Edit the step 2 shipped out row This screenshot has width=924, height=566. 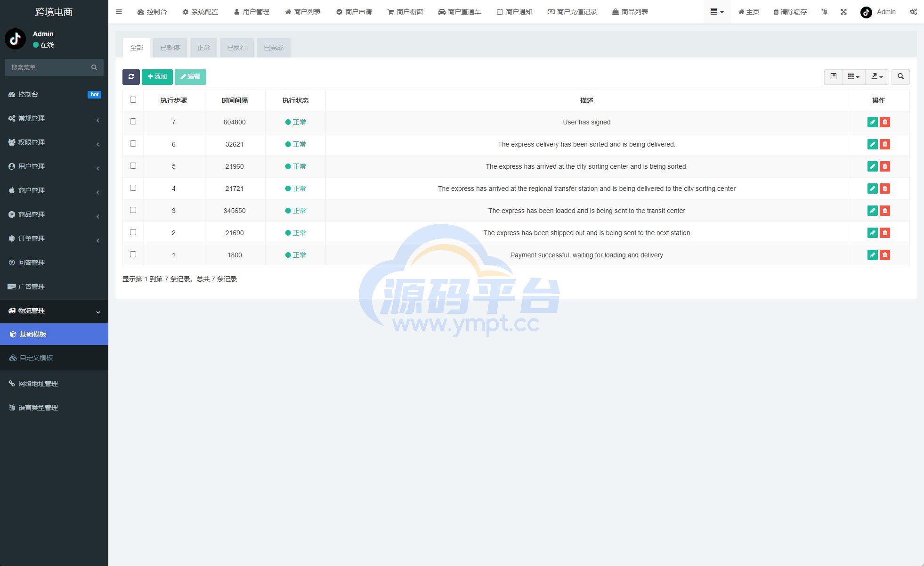tap(872, 233)
